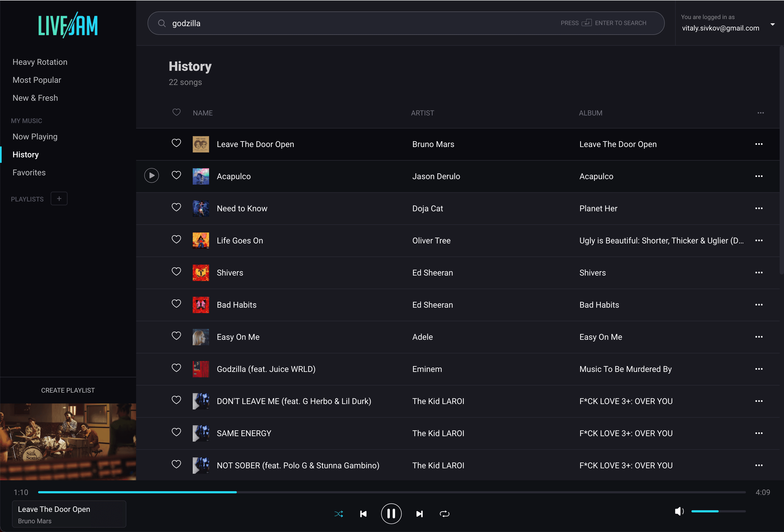Click the LiveJam logo
The height and width of the screenshot is (532, 784).
point(68,25)
